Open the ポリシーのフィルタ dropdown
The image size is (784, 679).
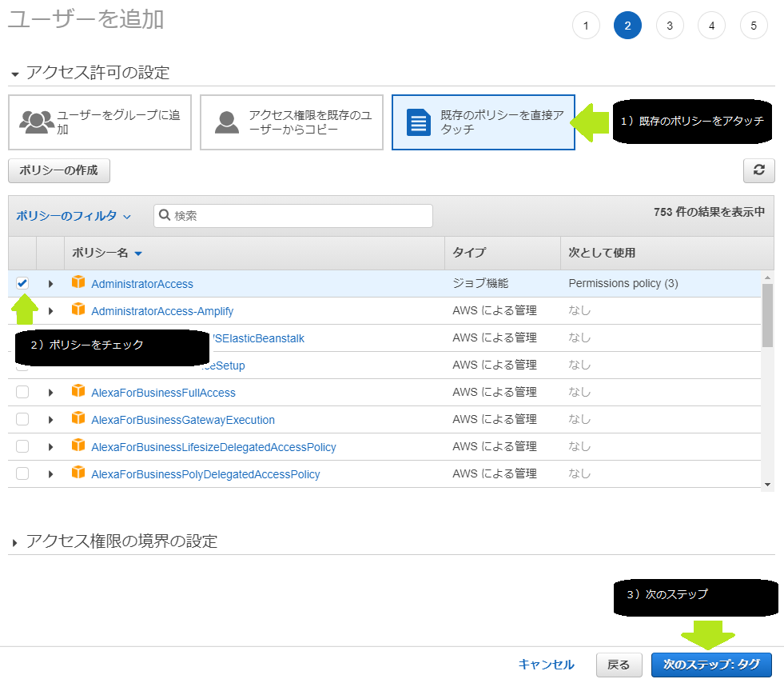pyautogui.click(x=74, y=216)
